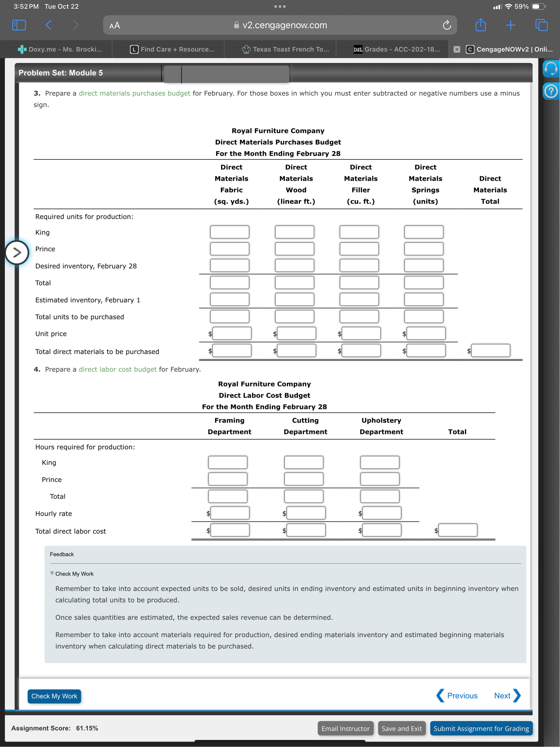This screenshot has height=747, width=560.
Task: Switch to the Grades - ACC-202 tab
Action: click(x=397, y=49)
